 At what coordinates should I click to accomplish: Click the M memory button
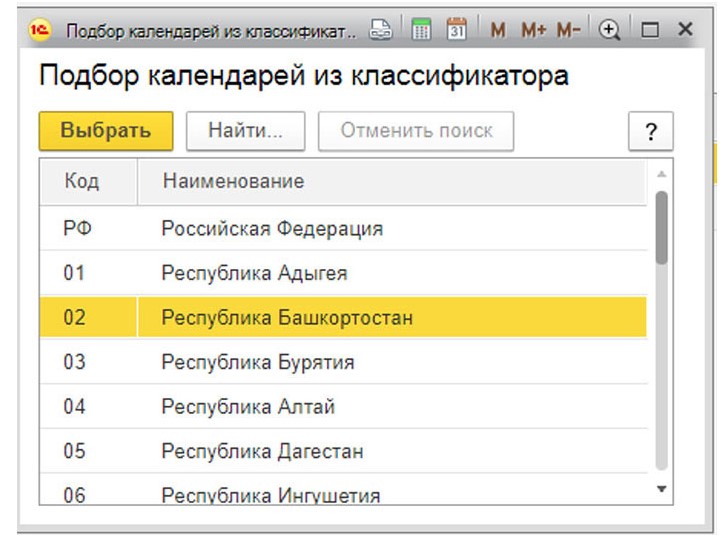click(497, 30)
